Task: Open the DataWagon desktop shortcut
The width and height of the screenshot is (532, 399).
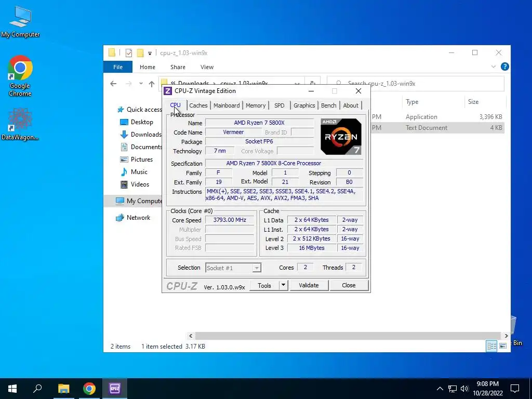Action: tap(20, 124)
